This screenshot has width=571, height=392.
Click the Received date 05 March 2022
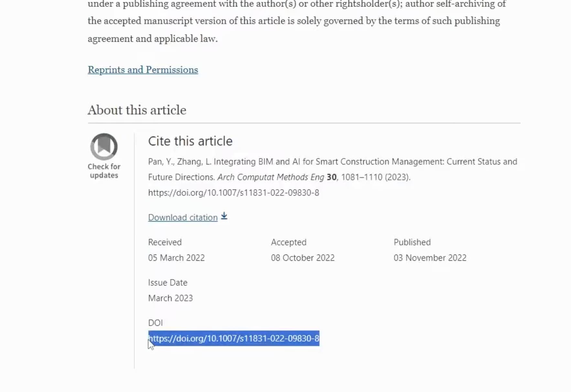(x=176, y=258)
